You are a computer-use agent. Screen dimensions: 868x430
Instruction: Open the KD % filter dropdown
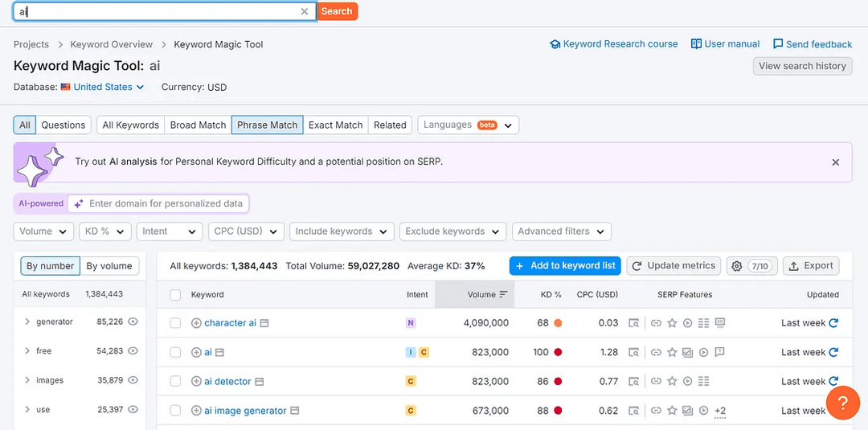(105, 231)
